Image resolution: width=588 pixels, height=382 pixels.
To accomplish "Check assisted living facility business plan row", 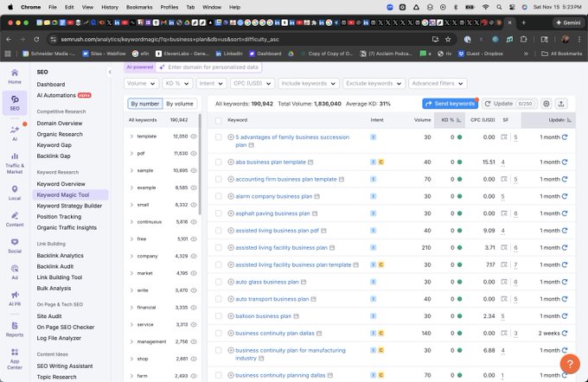I will (x=218, y=247).
